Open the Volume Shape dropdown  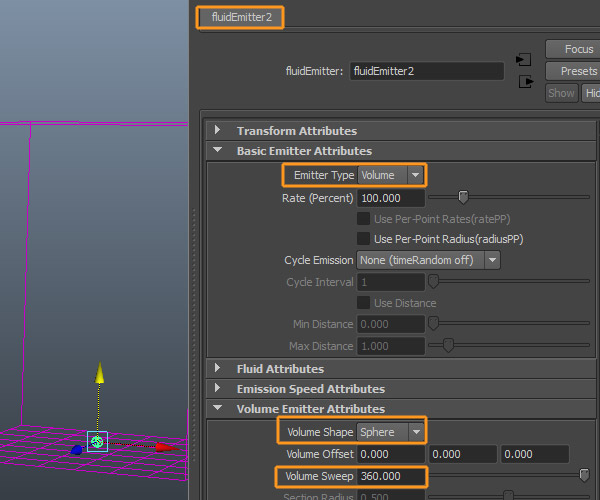coord(391,432)
